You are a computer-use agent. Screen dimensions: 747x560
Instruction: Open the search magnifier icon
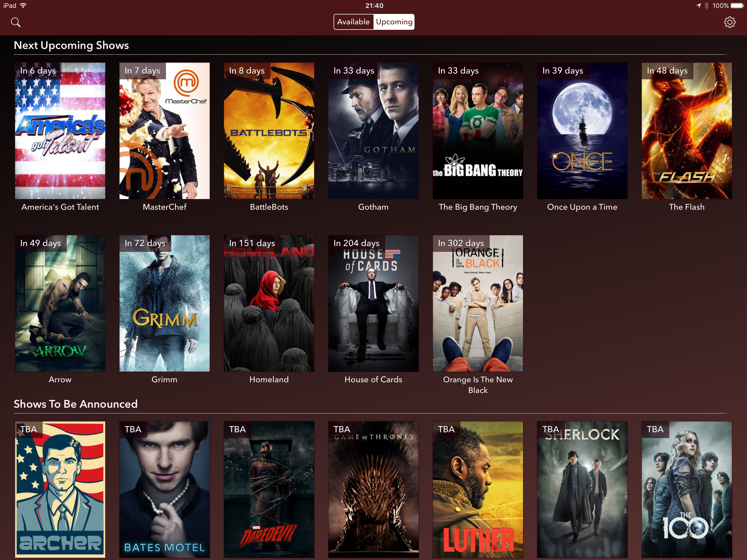(x=16, y=22)
